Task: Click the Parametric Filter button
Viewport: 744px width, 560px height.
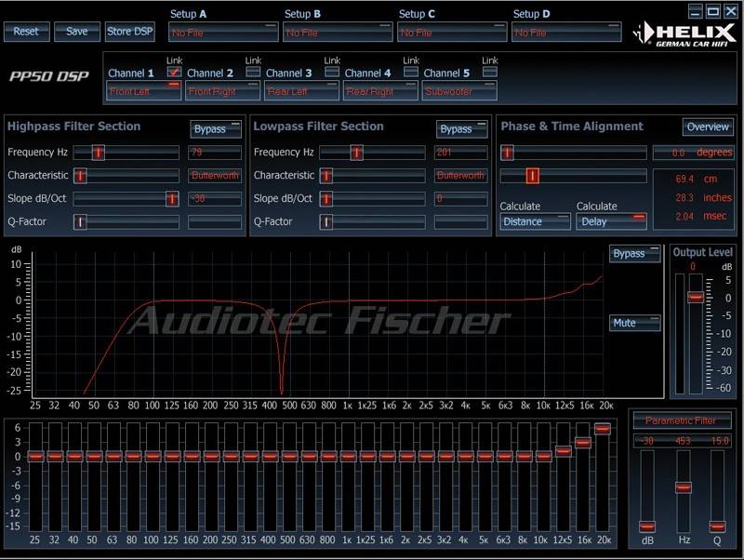Action: pyautogui.click(x=682, y=420)
